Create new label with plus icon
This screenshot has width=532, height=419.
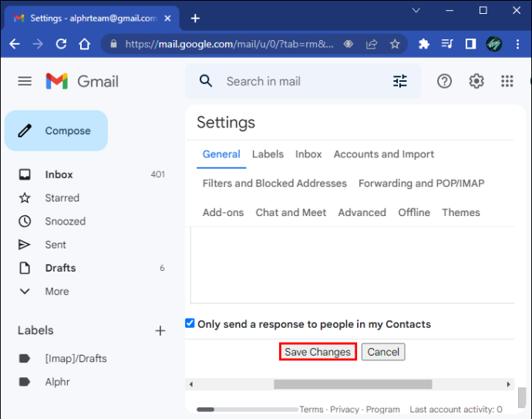pos(160,330)
